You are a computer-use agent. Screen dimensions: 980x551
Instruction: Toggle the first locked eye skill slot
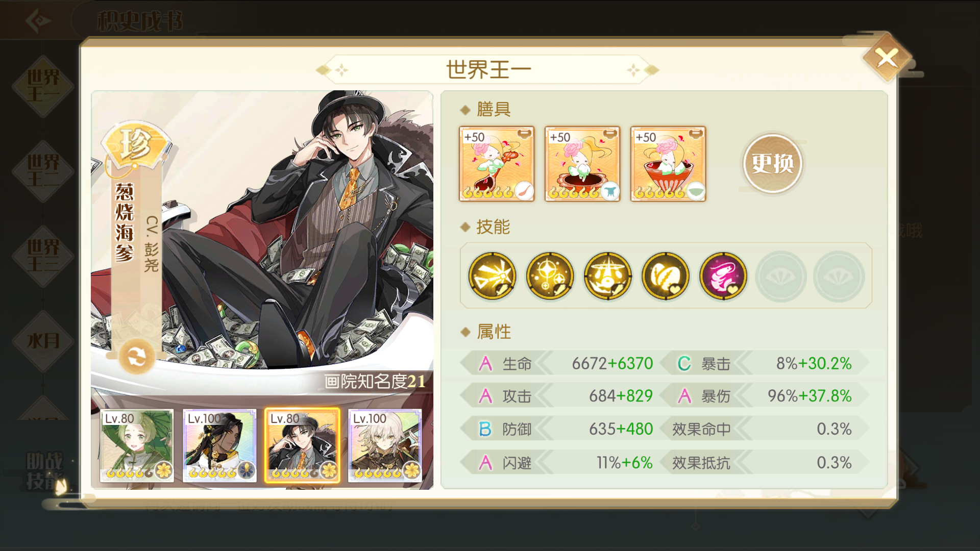click(x=781, y=276)
